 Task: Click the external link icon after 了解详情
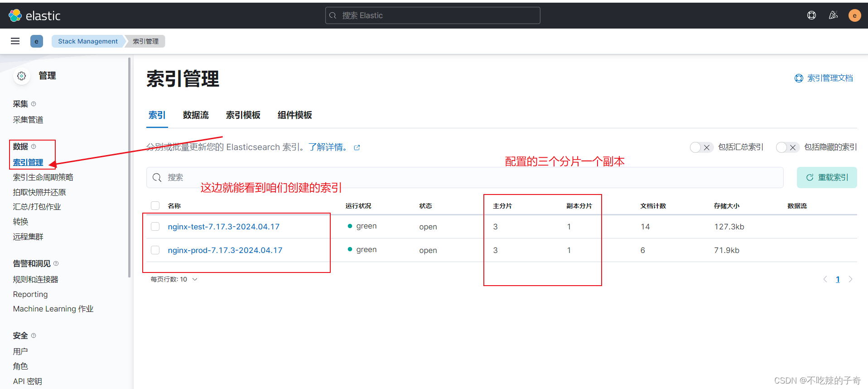coord(357,147)
